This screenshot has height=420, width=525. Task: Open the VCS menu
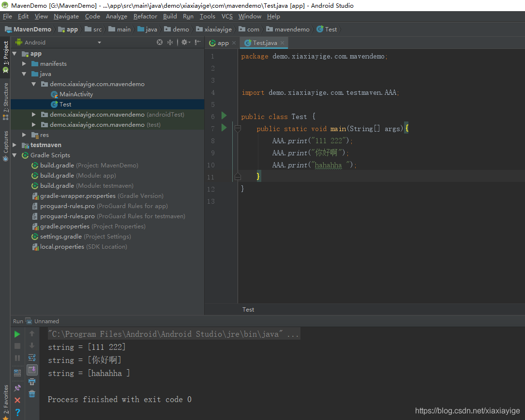point(227,16)
